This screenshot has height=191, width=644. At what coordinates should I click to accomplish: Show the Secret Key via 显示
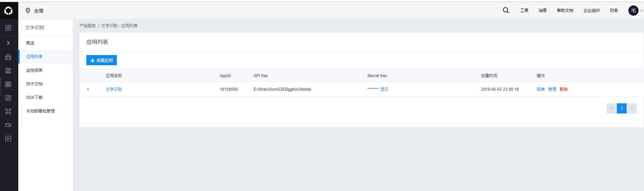click(384, 89)
